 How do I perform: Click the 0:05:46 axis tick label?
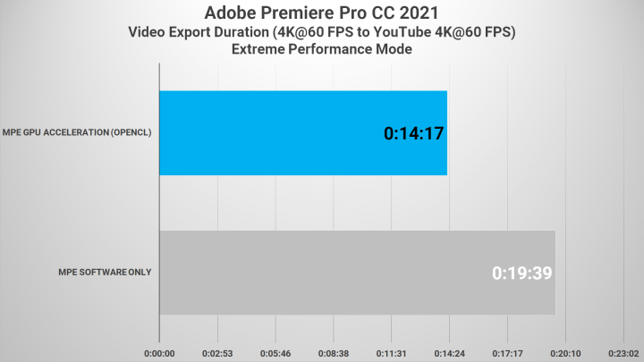pos(275,353)
